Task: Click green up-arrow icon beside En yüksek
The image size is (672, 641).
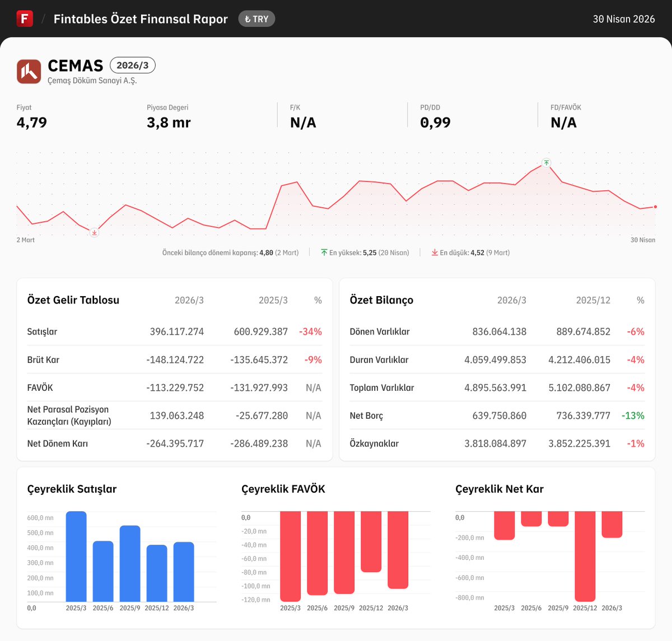Action: tap(324, 252)
